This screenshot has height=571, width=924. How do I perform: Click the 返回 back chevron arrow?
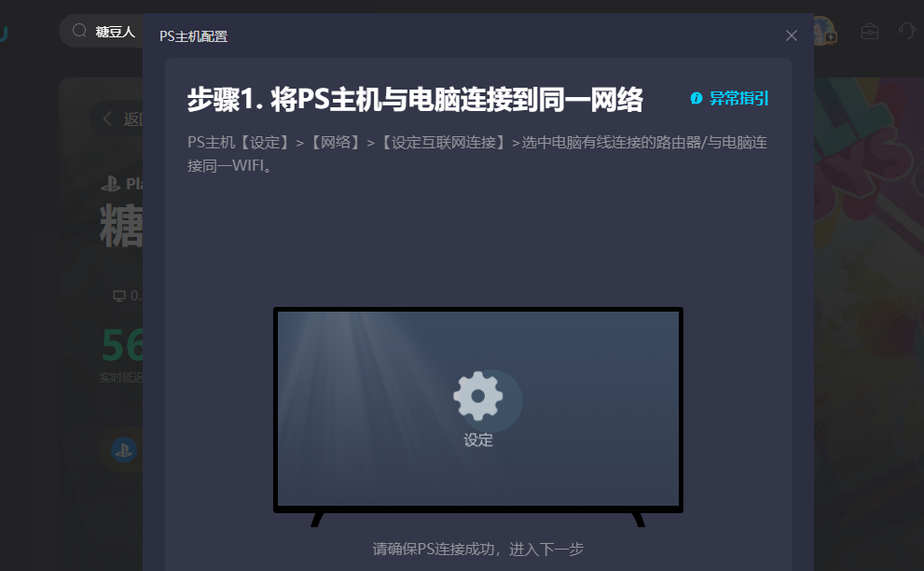107,118
